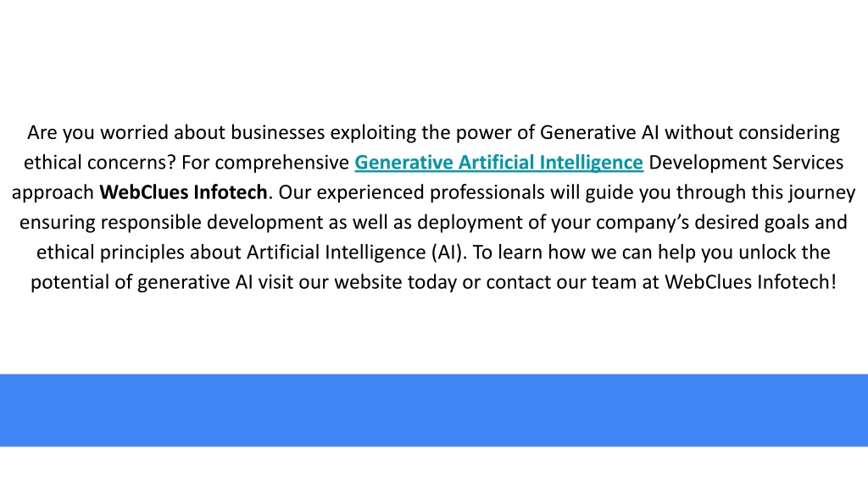Click the bold WebClues Infotech text

183,192
